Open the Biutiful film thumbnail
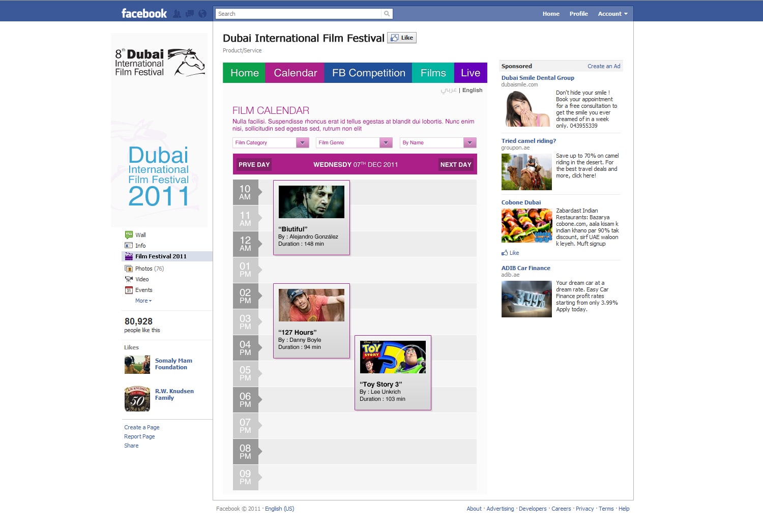Viewport: 763px width, 532px height. click(x=311, y=202)
